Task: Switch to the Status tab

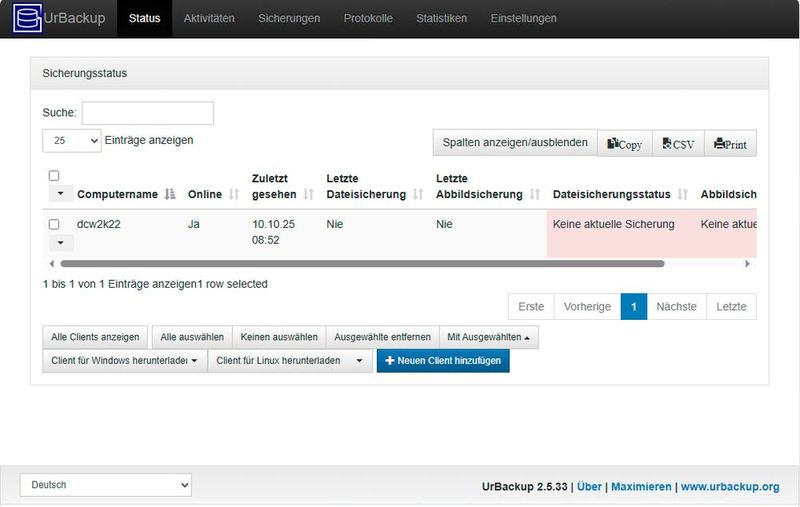Action: [x=144, y=18]
